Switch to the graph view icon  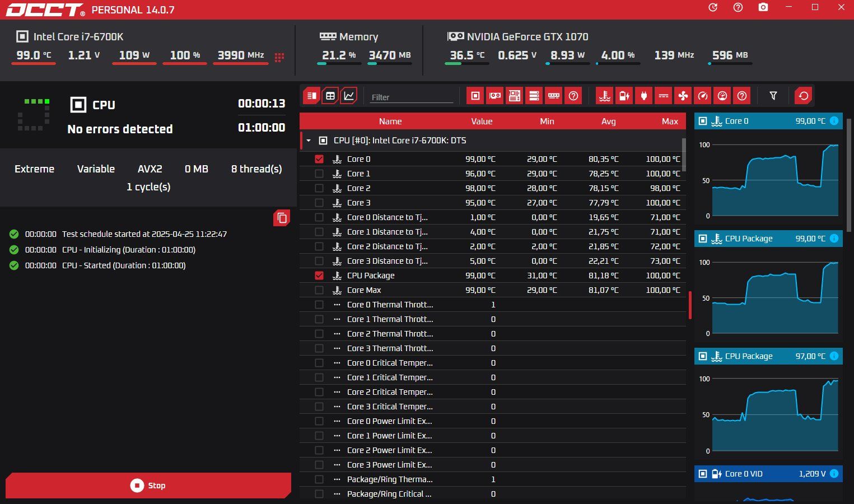349,96
